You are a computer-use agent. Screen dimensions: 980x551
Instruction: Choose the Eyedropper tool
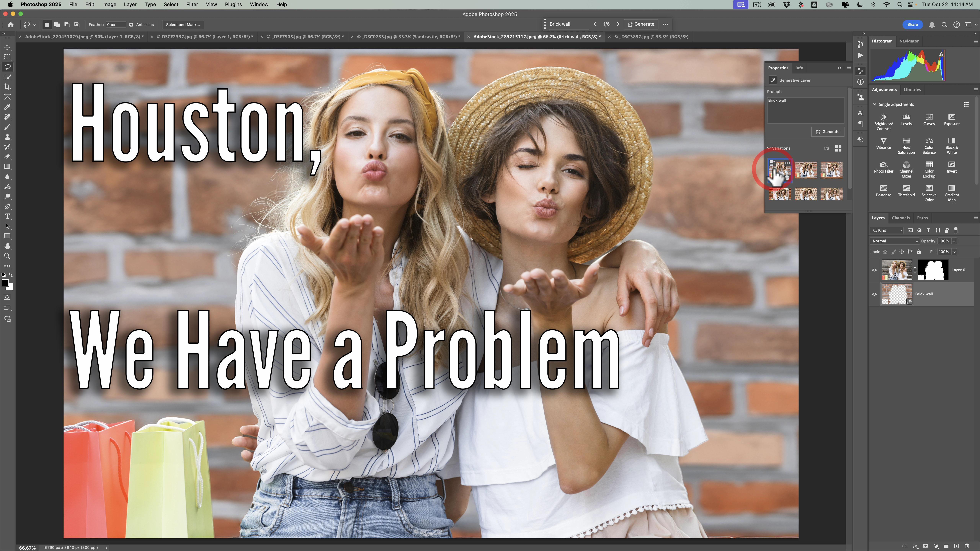pos(7,107)
